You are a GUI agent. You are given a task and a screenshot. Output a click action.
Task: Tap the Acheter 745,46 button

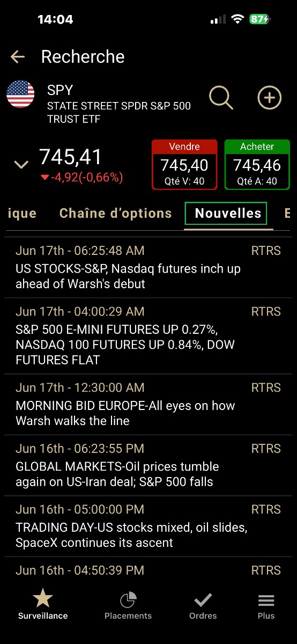[257, 164]
